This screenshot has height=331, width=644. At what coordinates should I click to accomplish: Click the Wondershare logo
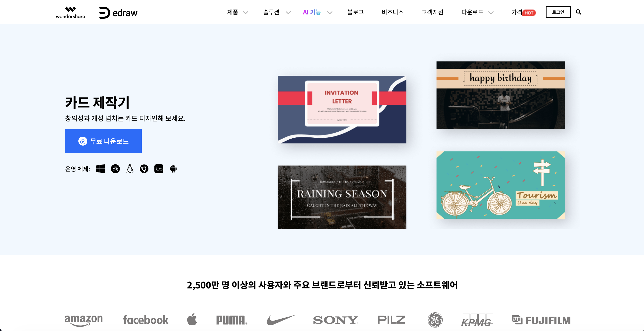point(70,12)
